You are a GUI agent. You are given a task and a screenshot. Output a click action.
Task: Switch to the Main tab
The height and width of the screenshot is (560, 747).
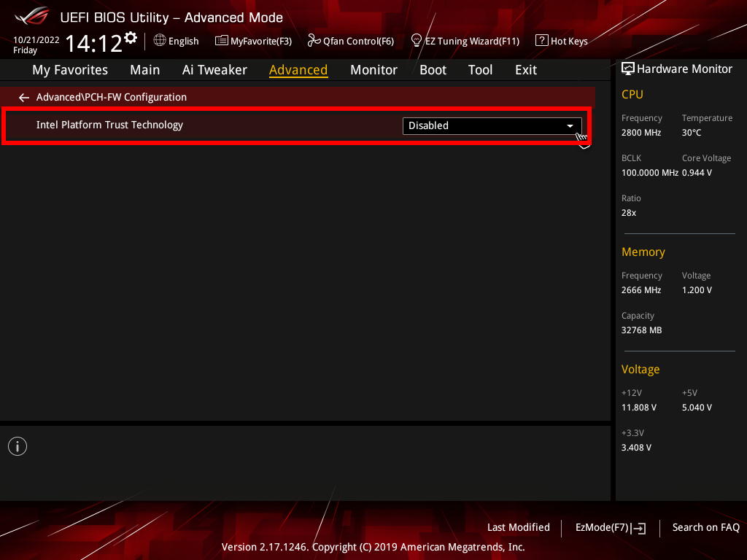click(x=145, y=70)
